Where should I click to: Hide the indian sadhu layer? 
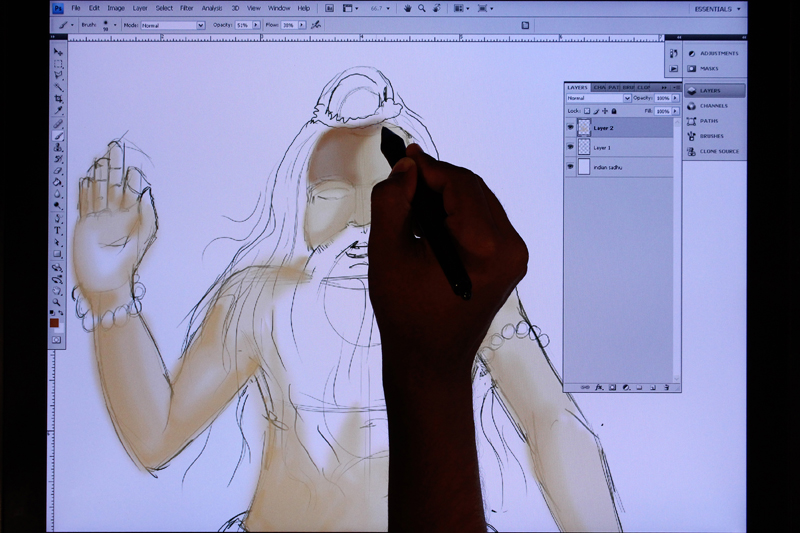point(571,168)
